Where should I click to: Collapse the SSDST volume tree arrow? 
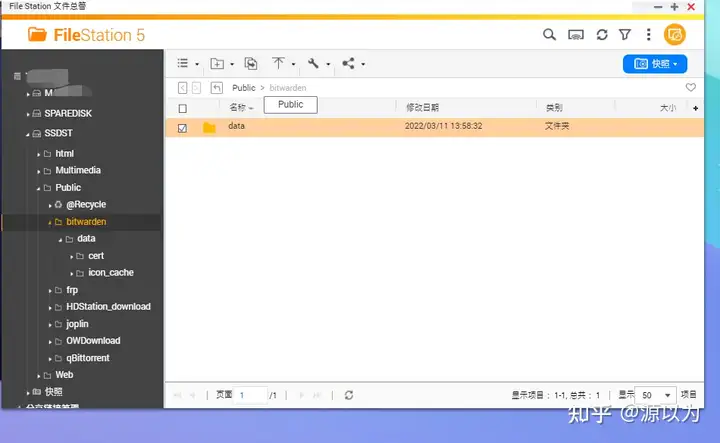click(28, 134)
